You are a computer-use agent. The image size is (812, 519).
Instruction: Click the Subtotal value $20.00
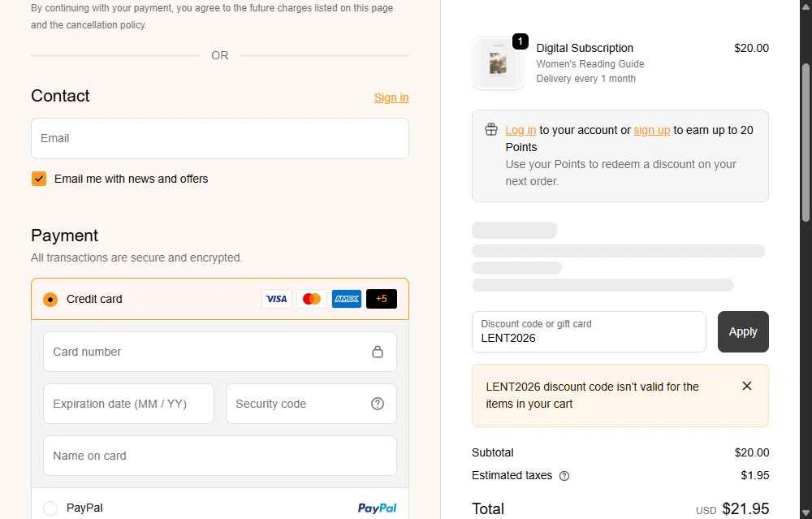click(x=751, y=452)
